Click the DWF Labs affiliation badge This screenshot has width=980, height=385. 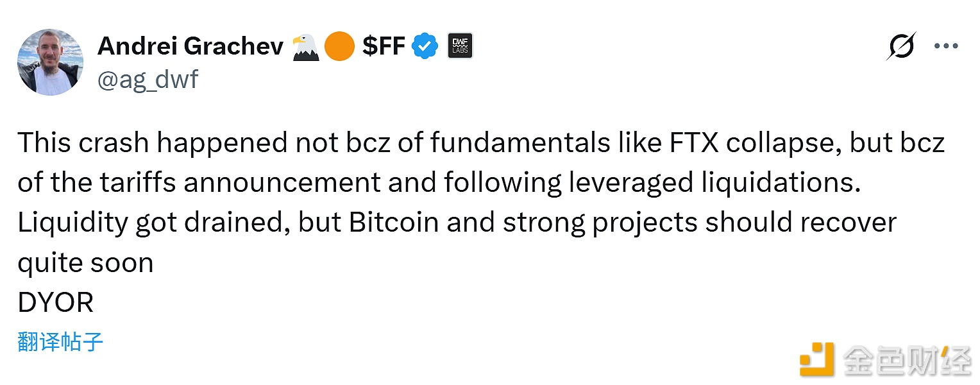460,46
